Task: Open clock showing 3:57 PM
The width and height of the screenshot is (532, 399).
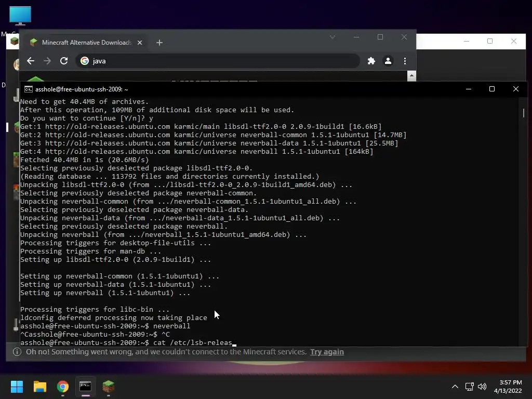Action: tap(508, 387)
